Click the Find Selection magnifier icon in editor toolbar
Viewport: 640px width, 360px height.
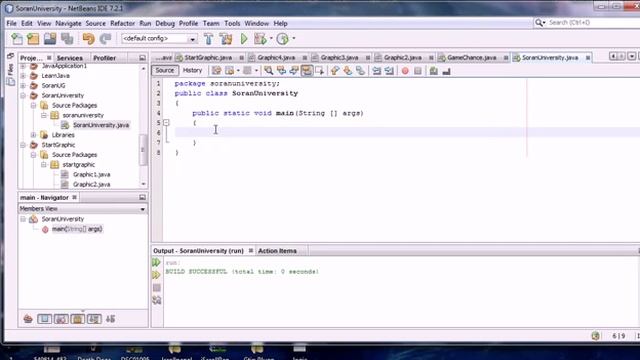[x=268, y=71]
